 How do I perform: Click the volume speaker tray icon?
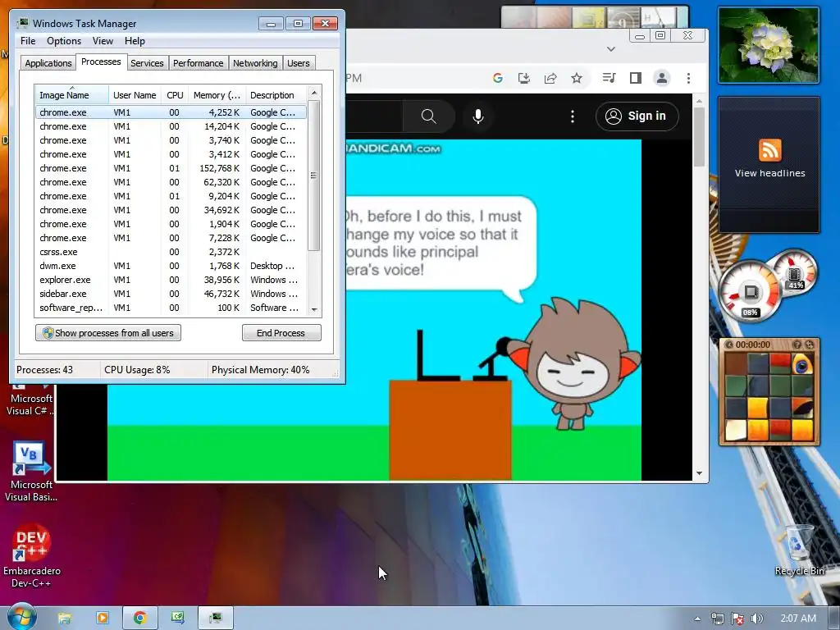pos(756,619)
